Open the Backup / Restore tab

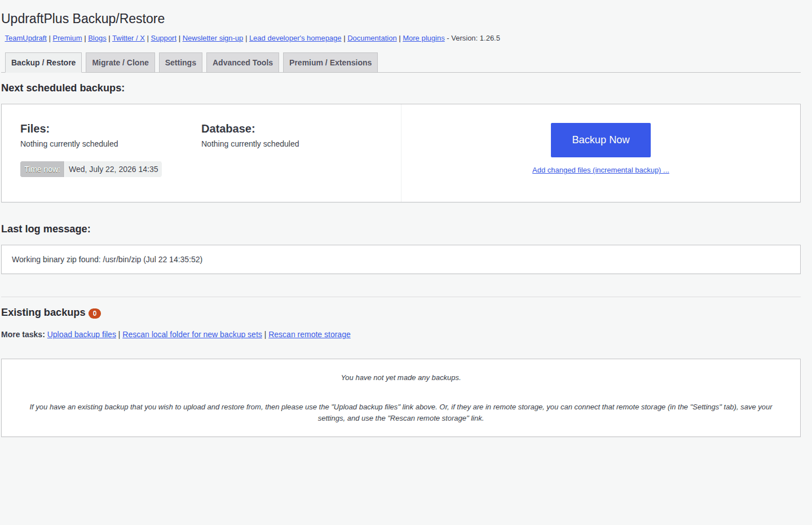point(43,63)
